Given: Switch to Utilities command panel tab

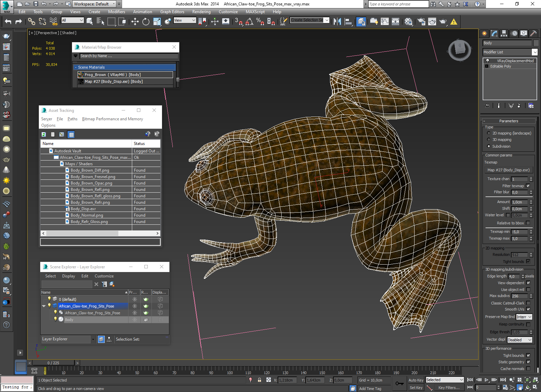Looking at the screenshot, I should point(533,33).
